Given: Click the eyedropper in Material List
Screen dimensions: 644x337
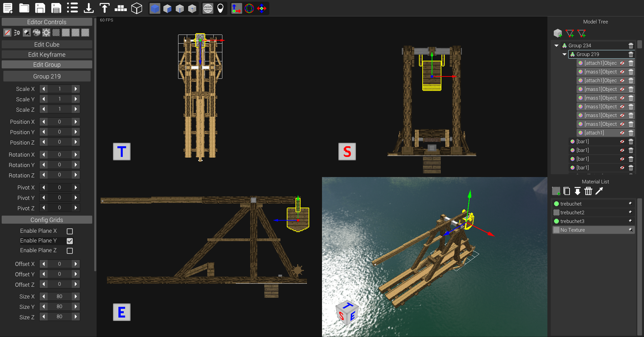Looking at the screenshot, I should (x=599, y=191).
